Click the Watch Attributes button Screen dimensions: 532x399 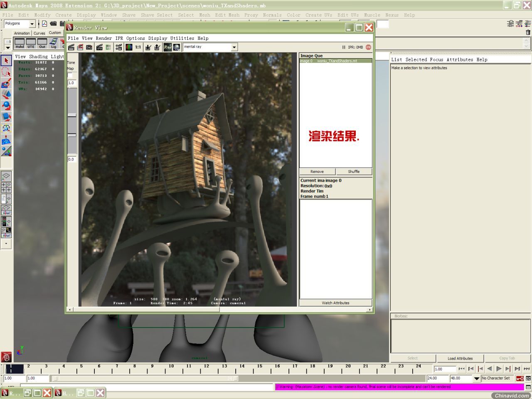(335, 303)
